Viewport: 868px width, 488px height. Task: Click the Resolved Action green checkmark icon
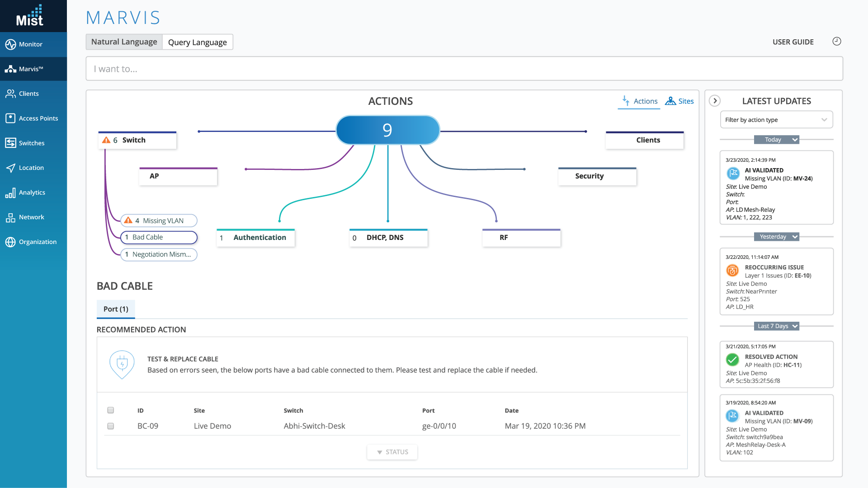pos(732,360)
